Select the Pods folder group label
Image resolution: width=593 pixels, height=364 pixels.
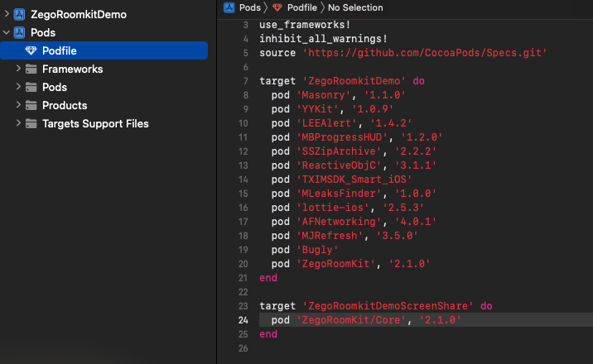[x=55, y=87]
